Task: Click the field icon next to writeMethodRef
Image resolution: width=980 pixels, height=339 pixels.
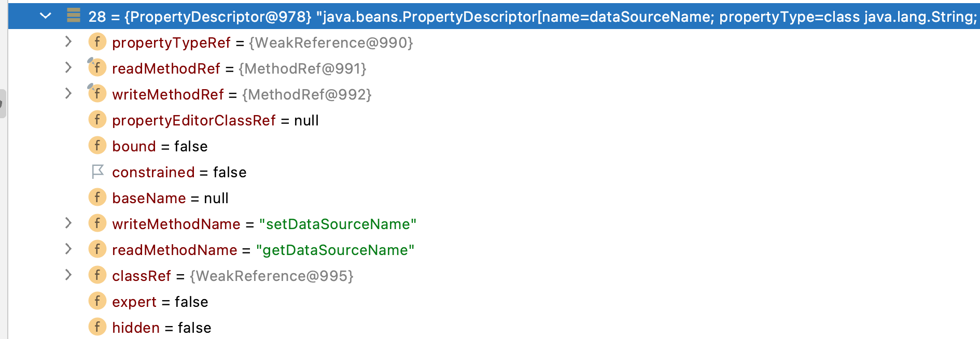Action: pyautogui.click(x=97, y=94)
